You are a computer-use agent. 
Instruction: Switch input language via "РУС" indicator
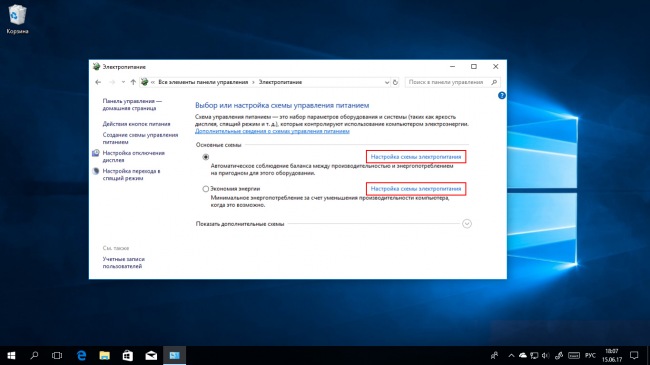tap(590, 355)
